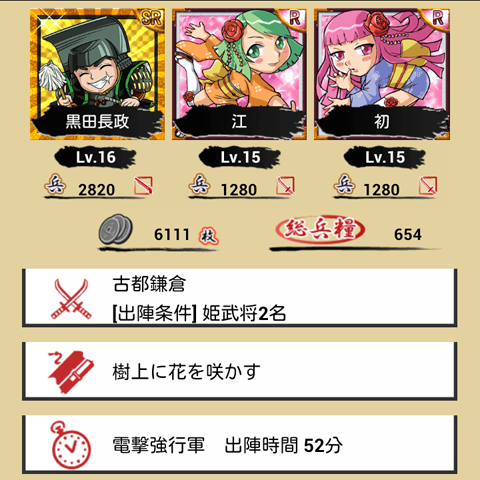
Task: Tap the red scroll strategy icon
Action: click(71, 371)
